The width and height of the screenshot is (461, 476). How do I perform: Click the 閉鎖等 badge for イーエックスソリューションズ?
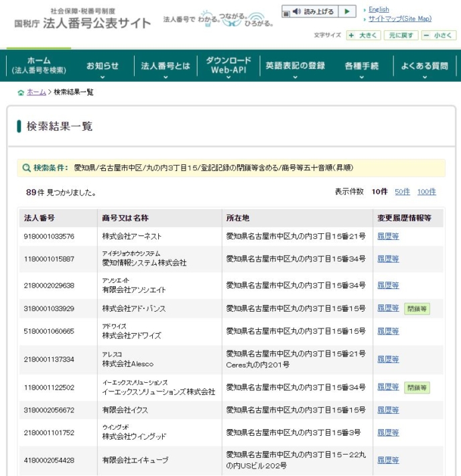(x=417, y=388)
